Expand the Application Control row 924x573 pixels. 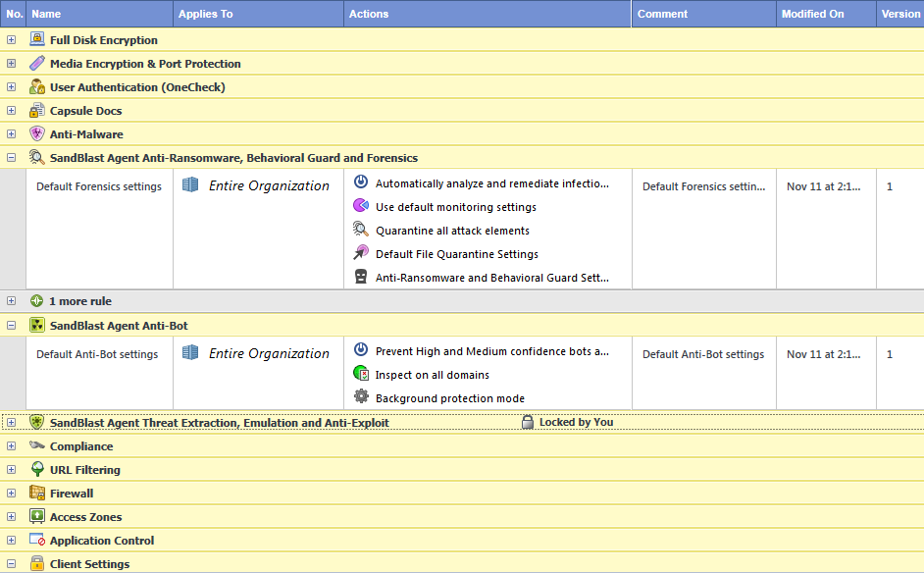[x=11, y=540]
